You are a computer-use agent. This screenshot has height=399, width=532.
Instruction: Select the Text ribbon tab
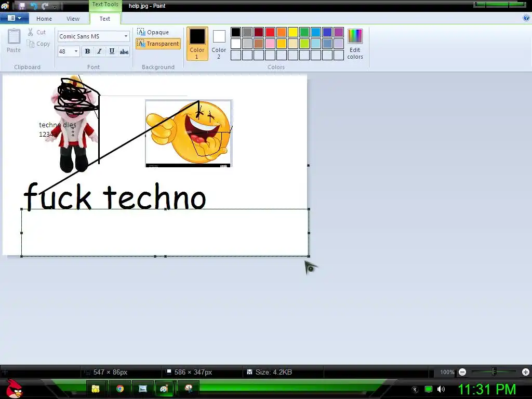tap(105, 19)
